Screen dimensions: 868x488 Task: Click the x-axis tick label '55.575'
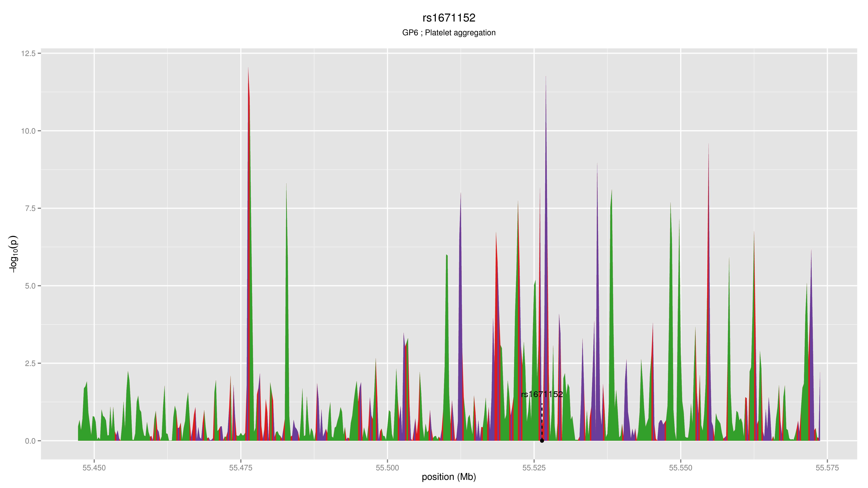point(827,468)
